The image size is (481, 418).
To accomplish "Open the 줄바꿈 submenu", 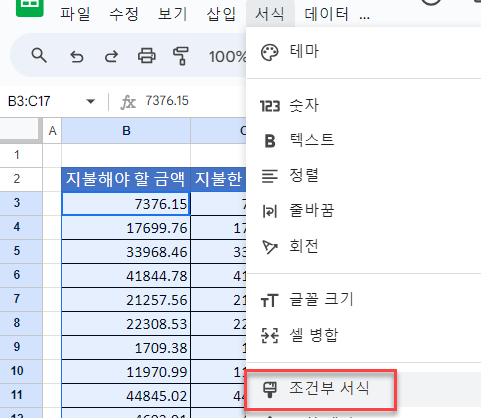I will coord(364,211).
